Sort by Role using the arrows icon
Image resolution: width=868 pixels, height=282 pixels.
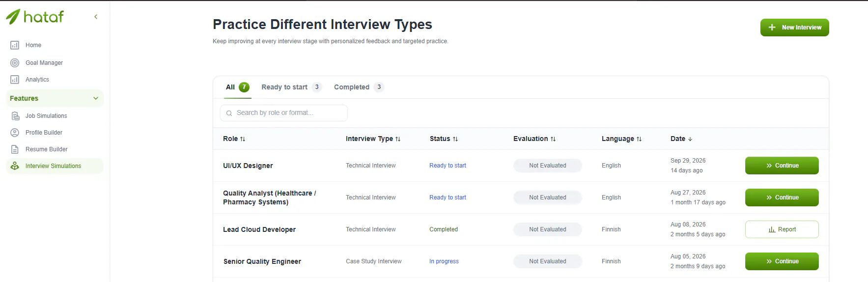(x=243, y=139)
